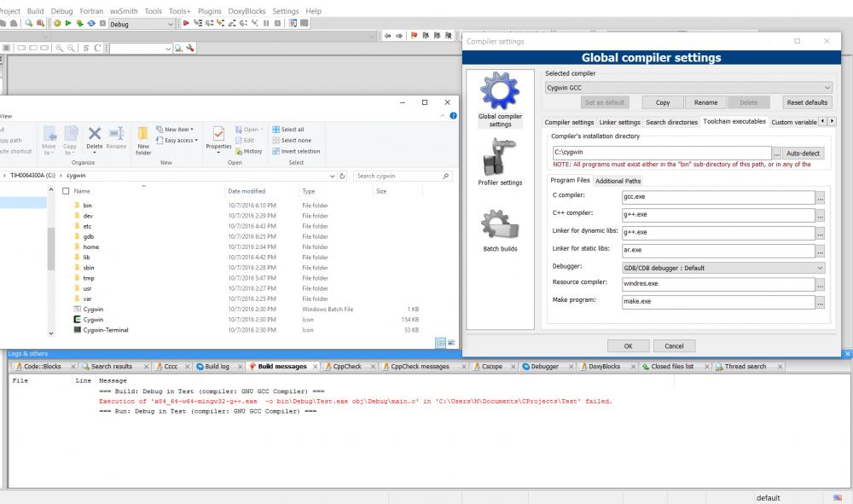This screenshot has height=504, width=853.
Task: Open debugging windows from the debug toolbar icon
Action: (x=293, y=24)
